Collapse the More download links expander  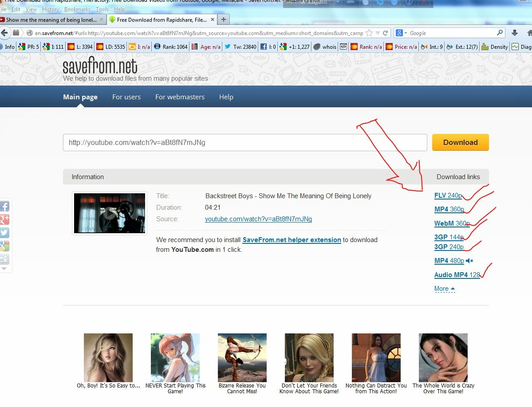coord(445,289)
